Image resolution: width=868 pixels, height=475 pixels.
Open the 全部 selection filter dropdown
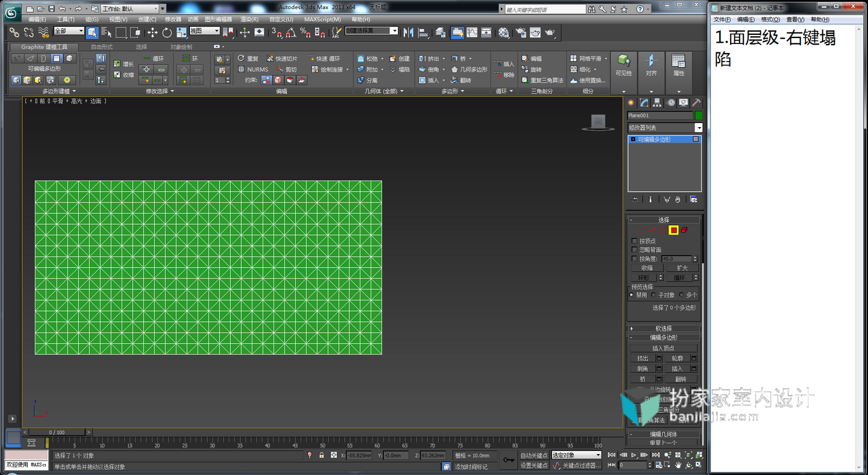click(x=69, y=31)
